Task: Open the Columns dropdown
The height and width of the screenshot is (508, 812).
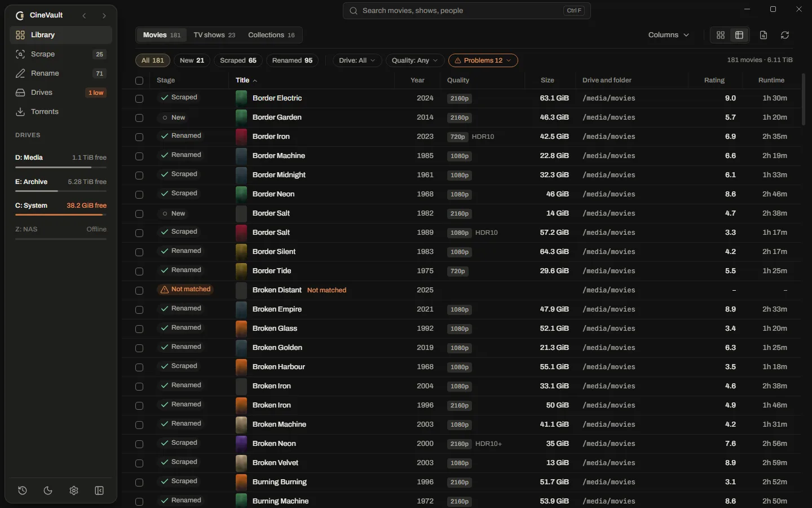Action: click(669, 35)
